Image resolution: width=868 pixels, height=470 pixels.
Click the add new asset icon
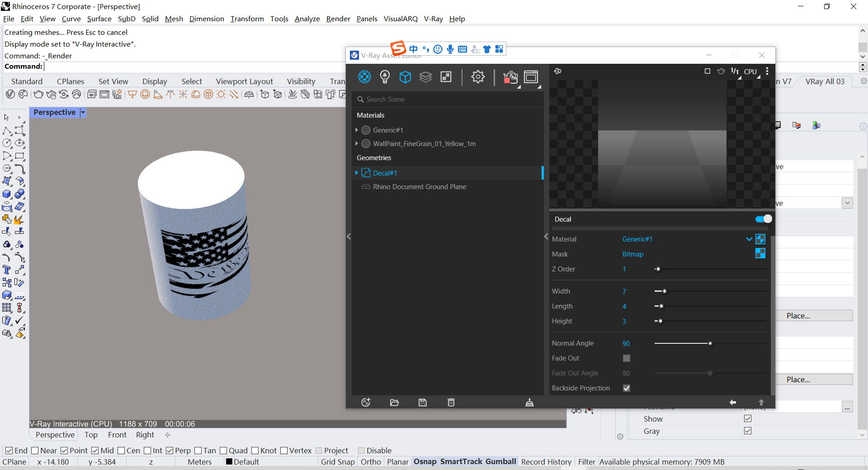click(x=366, y=402)
